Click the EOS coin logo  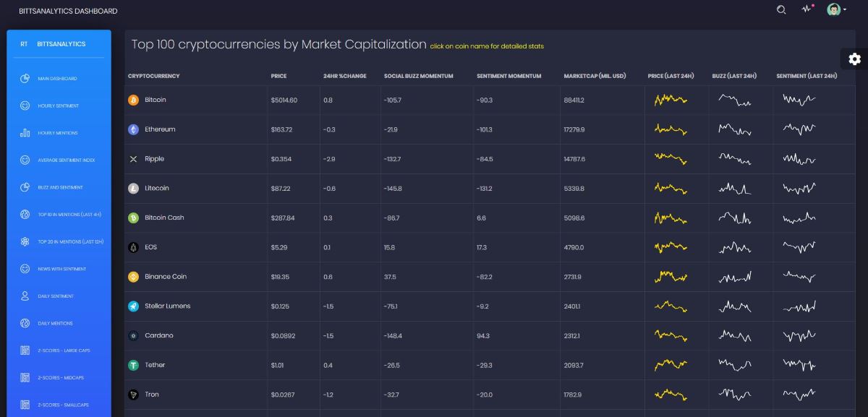133,247
